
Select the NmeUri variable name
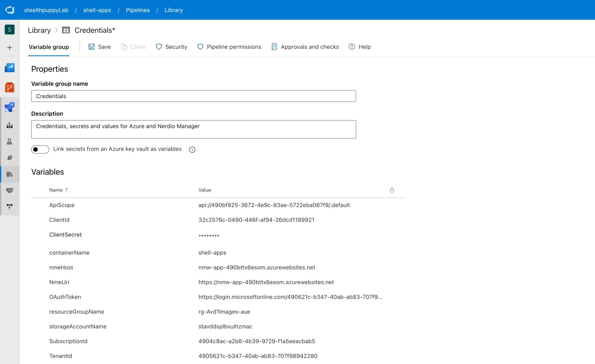click(x=59, y=282)
